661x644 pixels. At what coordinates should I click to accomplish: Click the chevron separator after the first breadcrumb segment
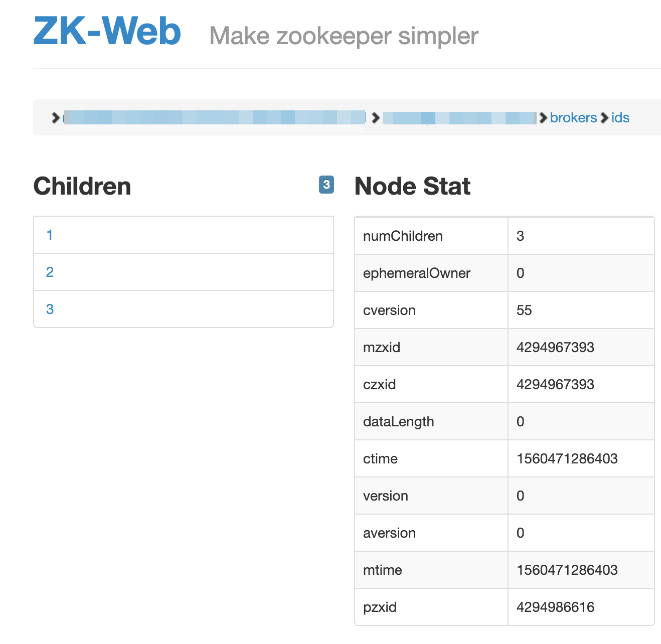pos(376,117)
